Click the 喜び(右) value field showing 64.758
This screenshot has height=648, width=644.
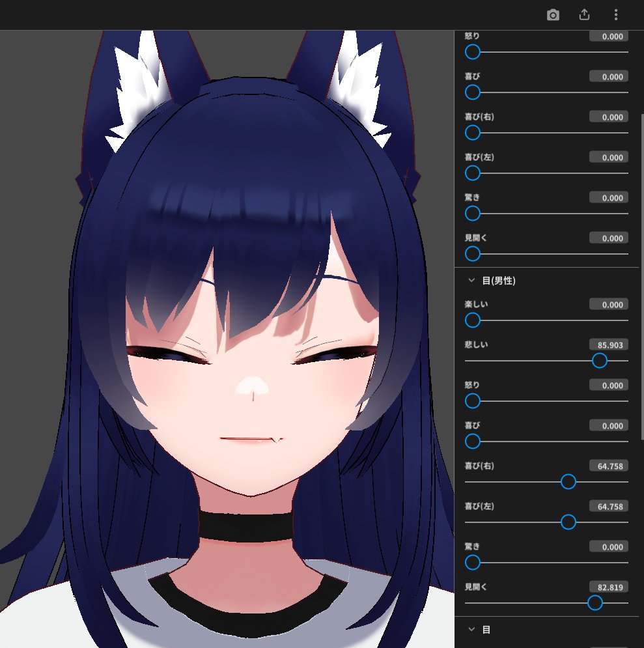pos(608,466)
